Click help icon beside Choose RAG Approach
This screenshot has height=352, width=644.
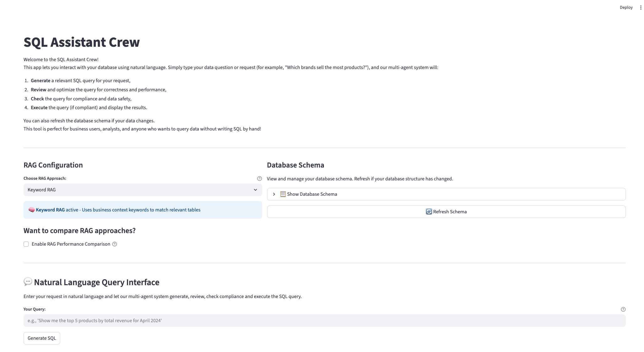259,179
